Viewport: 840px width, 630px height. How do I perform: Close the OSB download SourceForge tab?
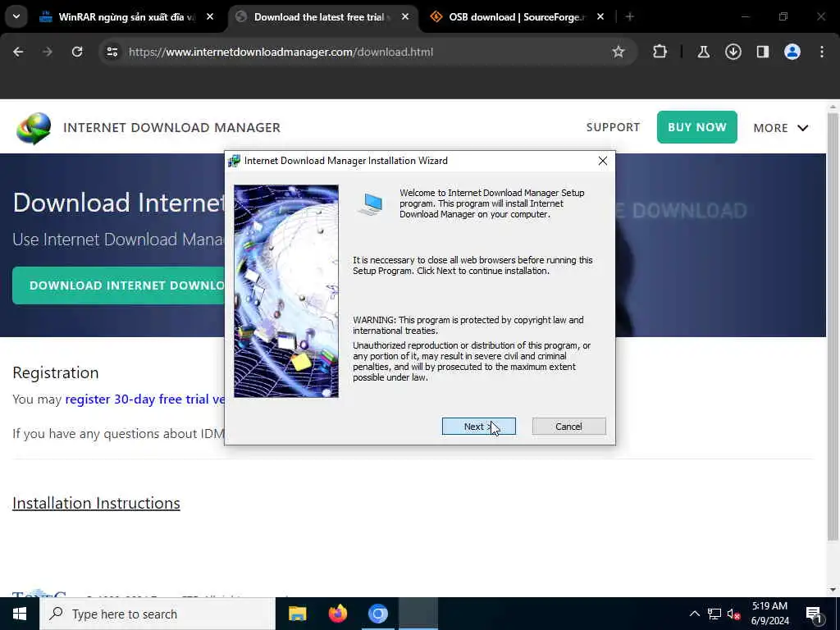point(600,17)
